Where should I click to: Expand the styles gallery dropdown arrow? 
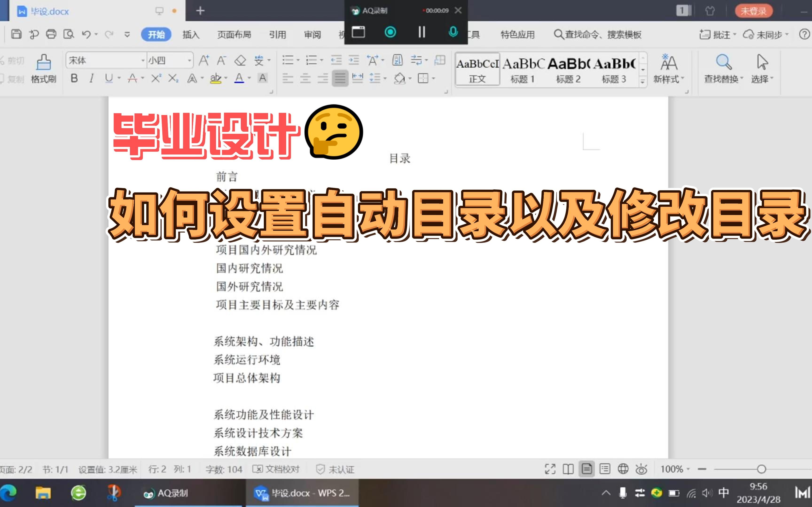click(643, 81)
